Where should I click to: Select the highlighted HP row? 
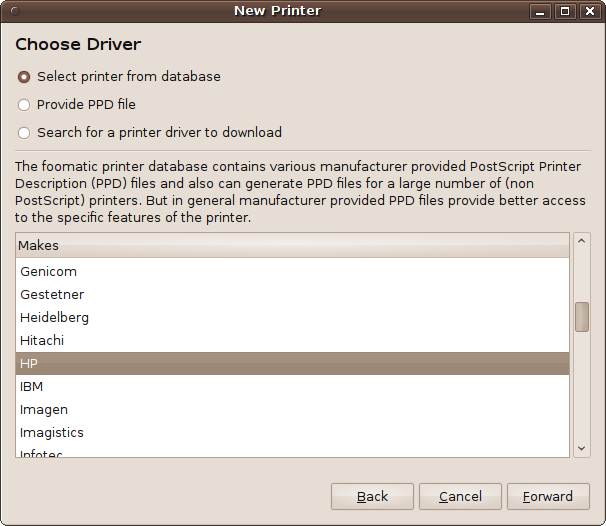click(292, 364)
